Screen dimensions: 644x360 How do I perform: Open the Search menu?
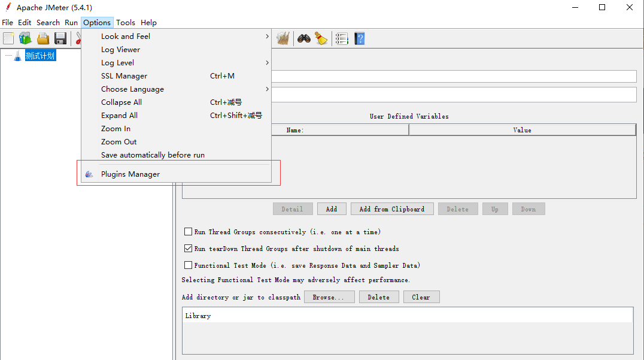point(48,23)
